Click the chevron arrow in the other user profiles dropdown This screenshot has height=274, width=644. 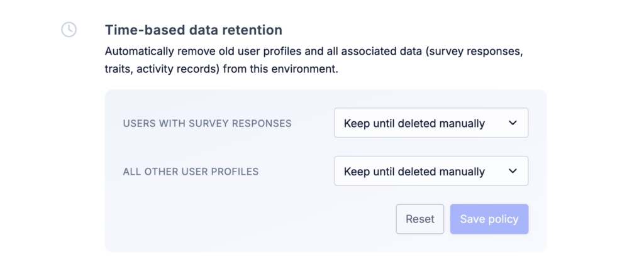tap(512, 171)
